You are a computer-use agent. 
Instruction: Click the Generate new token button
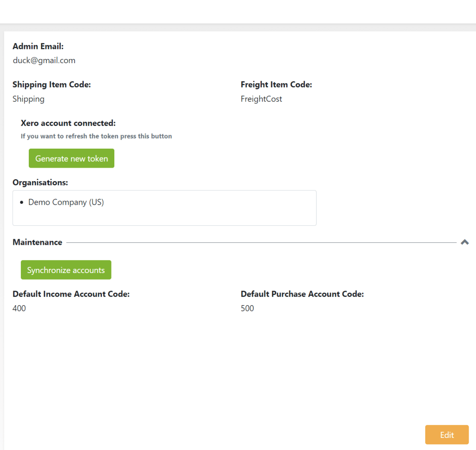tap(72, 158)
